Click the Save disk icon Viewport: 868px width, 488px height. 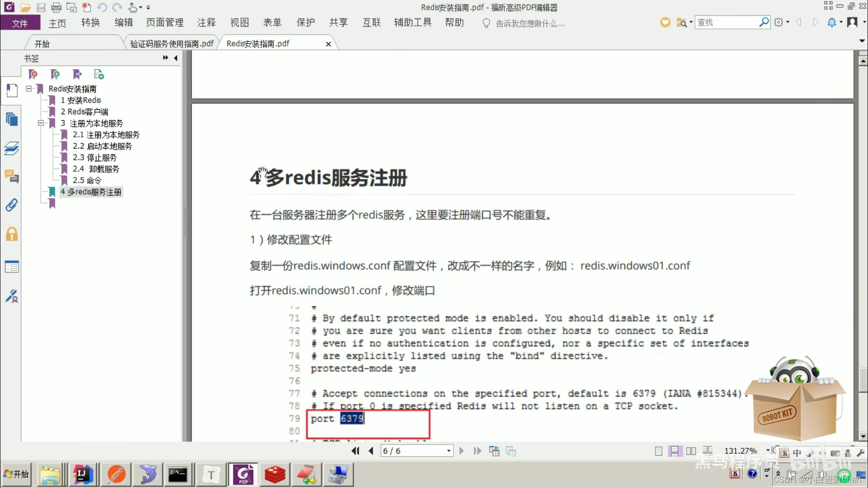tap(41, 7)
